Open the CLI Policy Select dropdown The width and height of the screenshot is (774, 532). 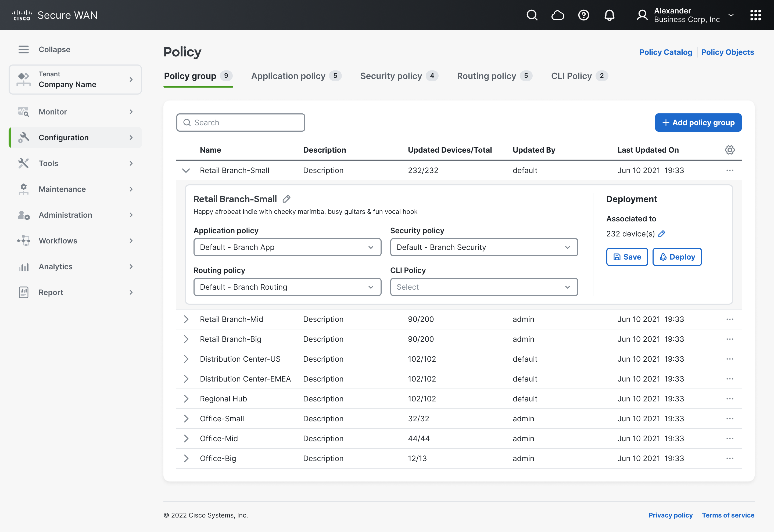pos(484,287)
